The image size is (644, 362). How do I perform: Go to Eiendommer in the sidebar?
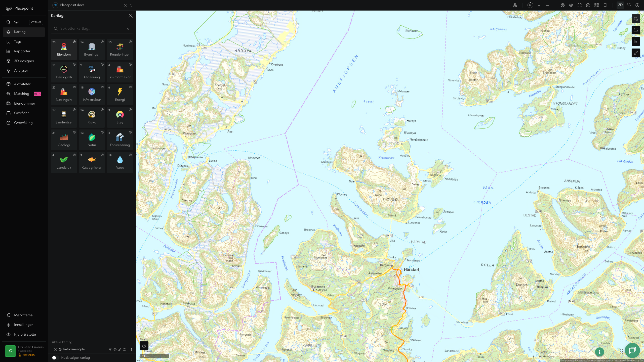point(24,104)
